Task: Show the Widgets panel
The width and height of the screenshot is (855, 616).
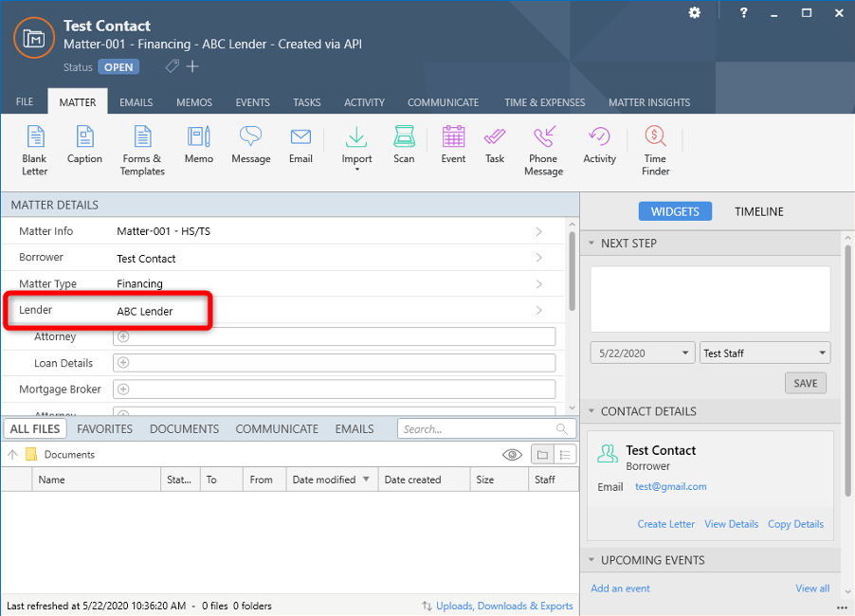Action: pos(675,211)
